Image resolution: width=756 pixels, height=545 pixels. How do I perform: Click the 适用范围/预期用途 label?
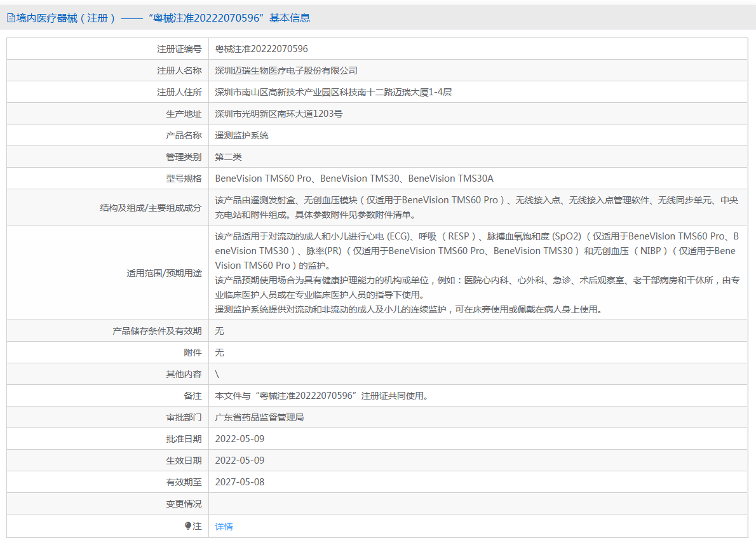pyautogui.click(x=164, y=273)
